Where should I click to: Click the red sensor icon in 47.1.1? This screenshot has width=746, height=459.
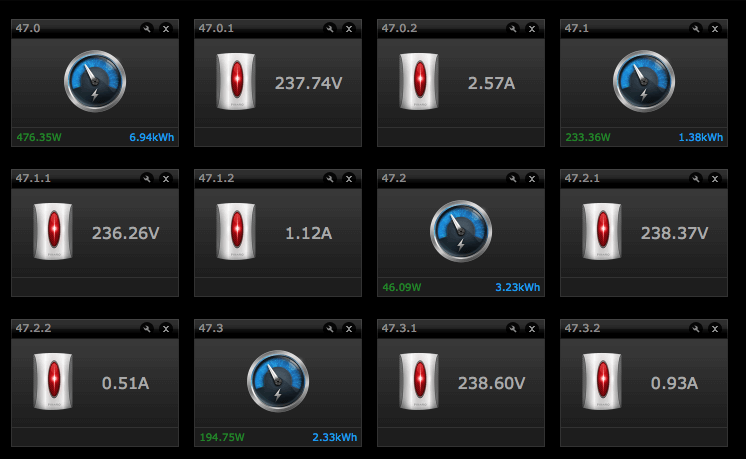52,232
